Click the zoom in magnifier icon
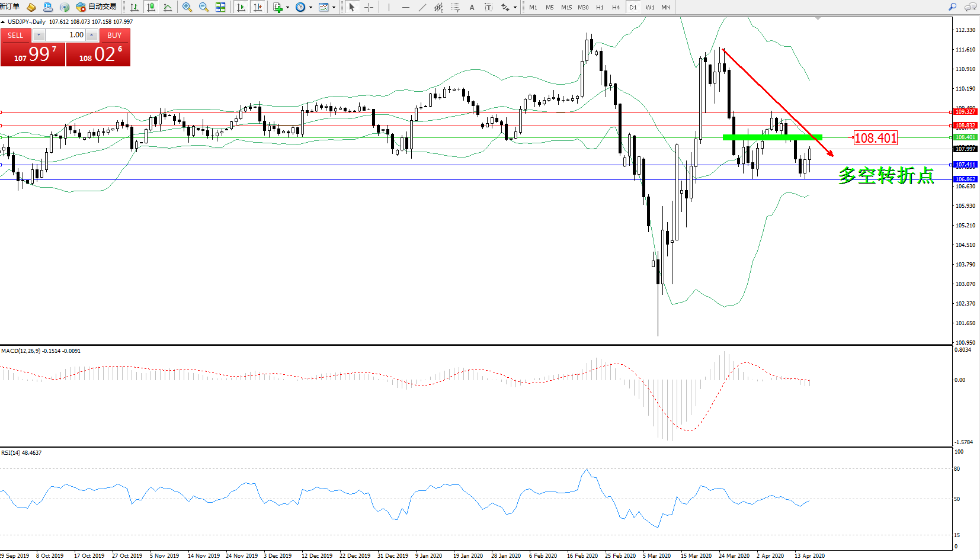Screen dimensions: 980x559 (x=187, y=7)
